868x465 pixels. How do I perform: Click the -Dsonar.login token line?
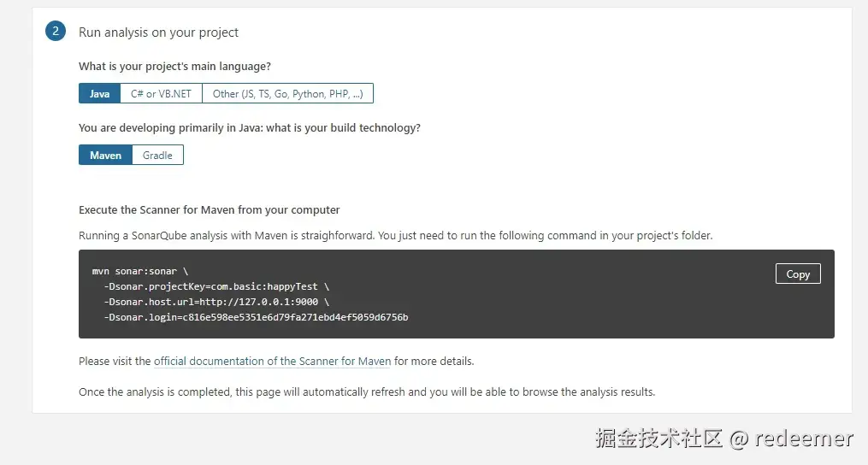(x=255, y=317)
